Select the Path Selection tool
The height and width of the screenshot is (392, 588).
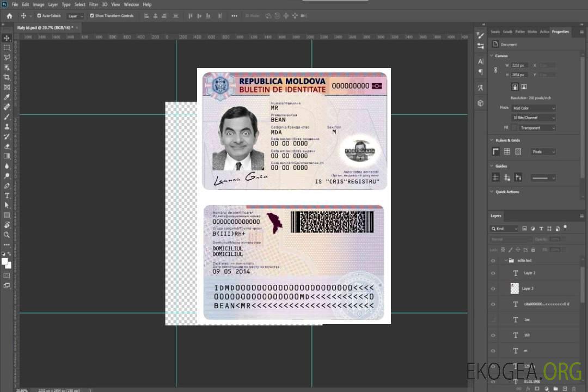point(7,205)
